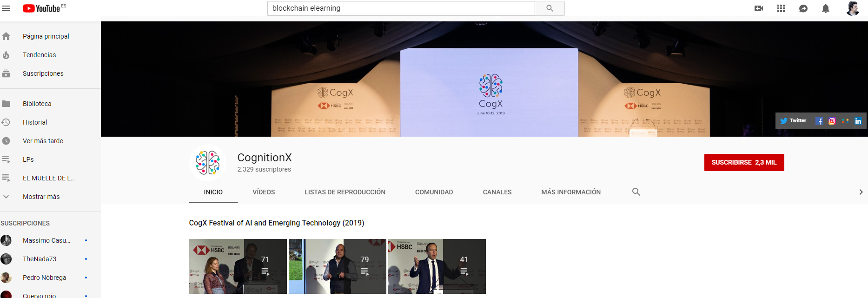The width and height of the screenshot is (868, 298).
Task: Click the LPs playlist icon
Action: point(6,159)
